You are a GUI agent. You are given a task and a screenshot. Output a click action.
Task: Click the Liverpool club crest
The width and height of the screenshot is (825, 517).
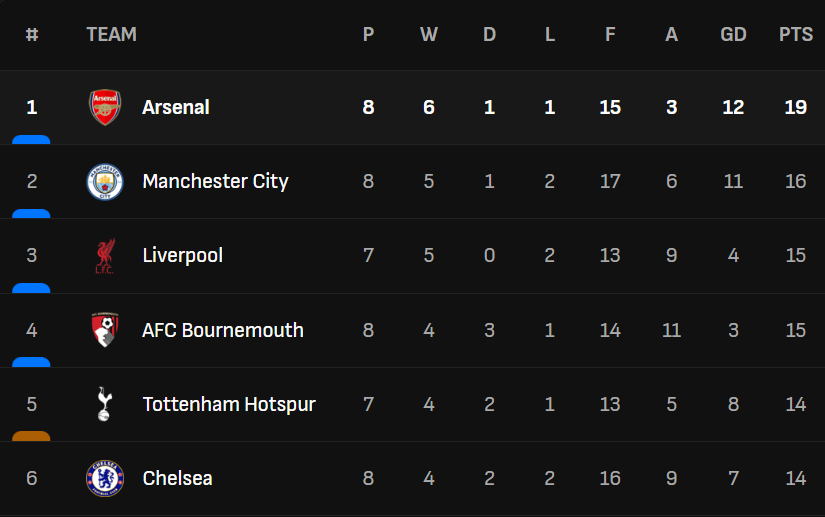pyautogui.click(x=105, y=256)
